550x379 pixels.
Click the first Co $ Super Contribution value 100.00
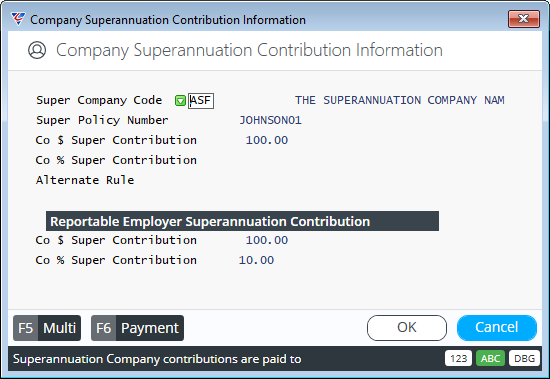tap(267, 140)
